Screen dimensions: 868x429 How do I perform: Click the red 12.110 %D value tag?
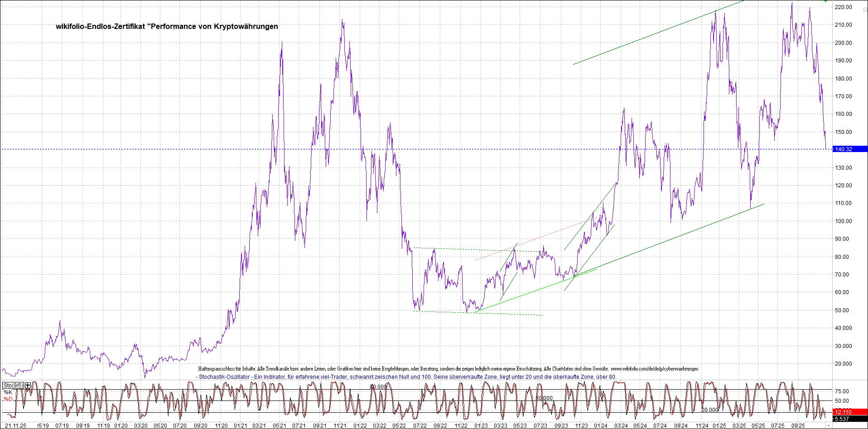[849, 412]
